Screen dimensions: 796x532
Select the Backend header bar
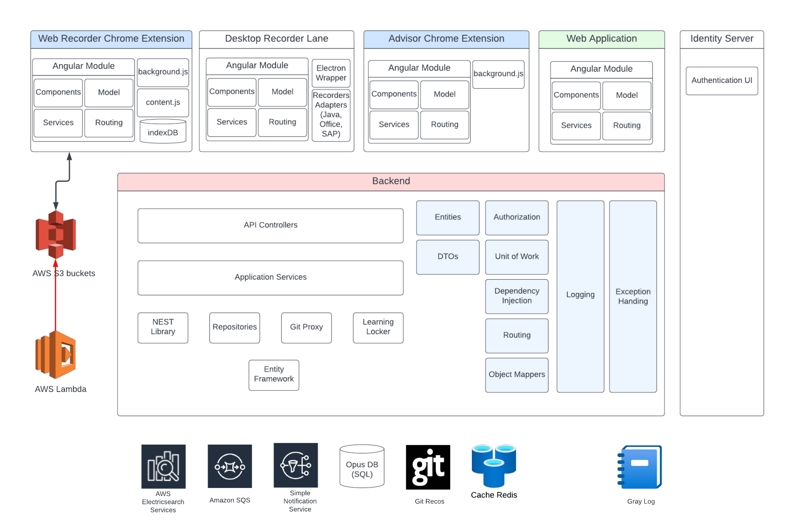click(x=391, y=181)
